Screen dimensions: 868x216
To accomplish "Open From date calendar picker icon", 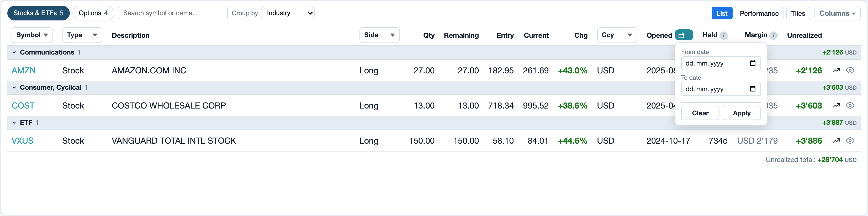I will point(753,63).
